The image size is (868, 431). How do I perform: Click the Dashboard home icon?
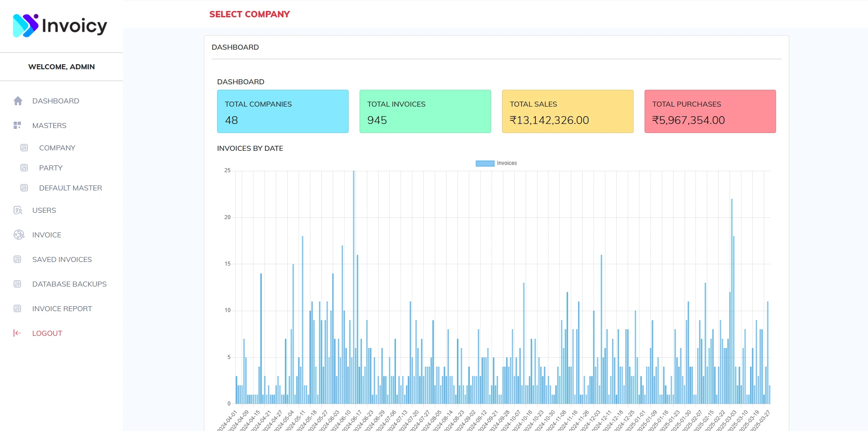[18, 101]
